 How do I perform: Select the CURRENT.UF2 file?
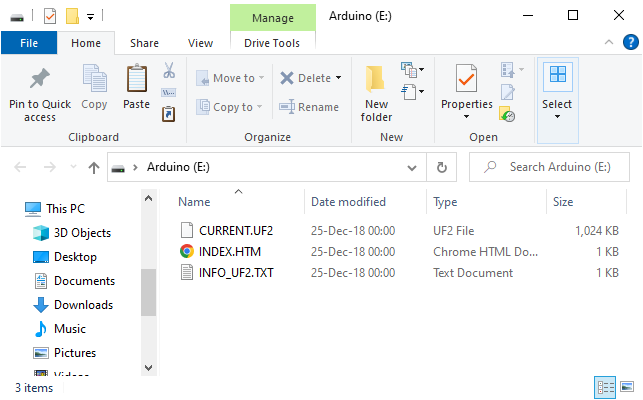click(x=236, y=231)
